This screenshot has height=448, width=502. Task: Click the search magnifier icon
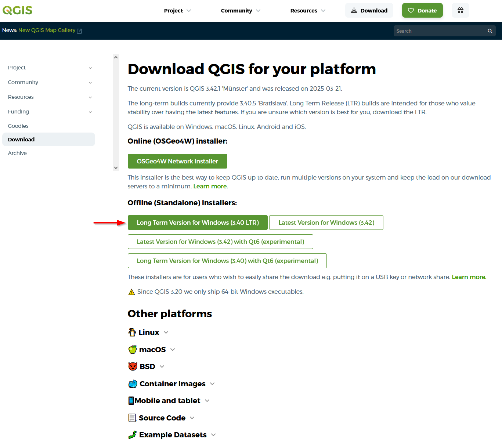click(x=490, y=31)
